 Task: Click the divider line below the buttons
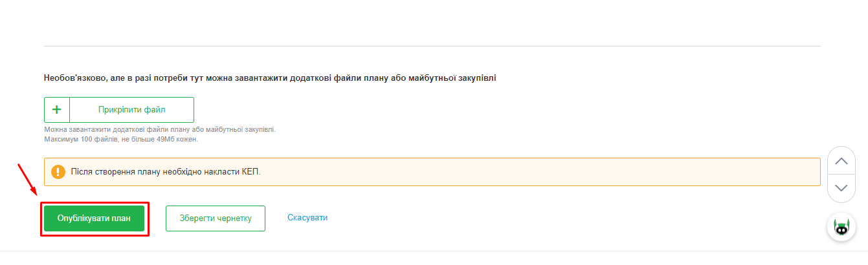[432, 251]
